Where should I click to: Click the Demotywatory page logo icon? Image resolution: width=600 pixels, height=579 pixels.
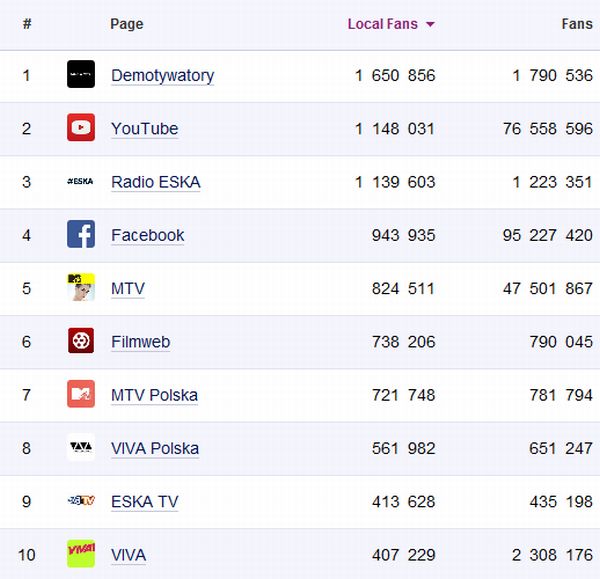81,75
